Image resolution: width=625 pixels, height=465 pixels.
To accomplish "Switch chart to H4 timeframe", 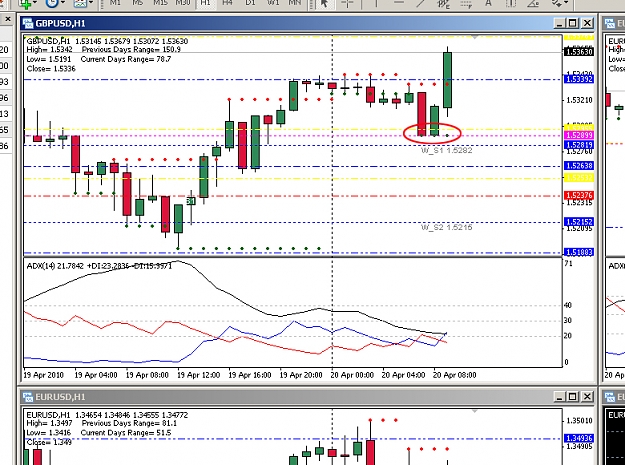I will point(228,3).
